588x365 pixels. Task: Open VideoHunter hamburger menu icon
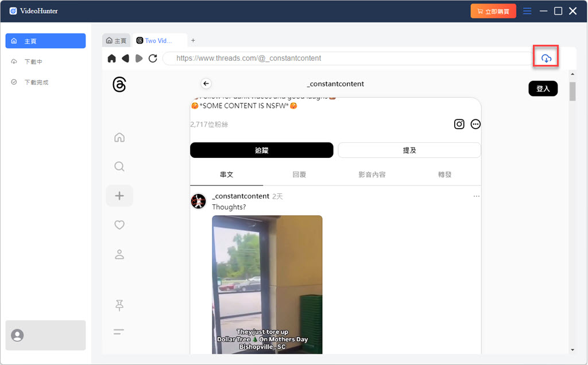pos(527,11)
